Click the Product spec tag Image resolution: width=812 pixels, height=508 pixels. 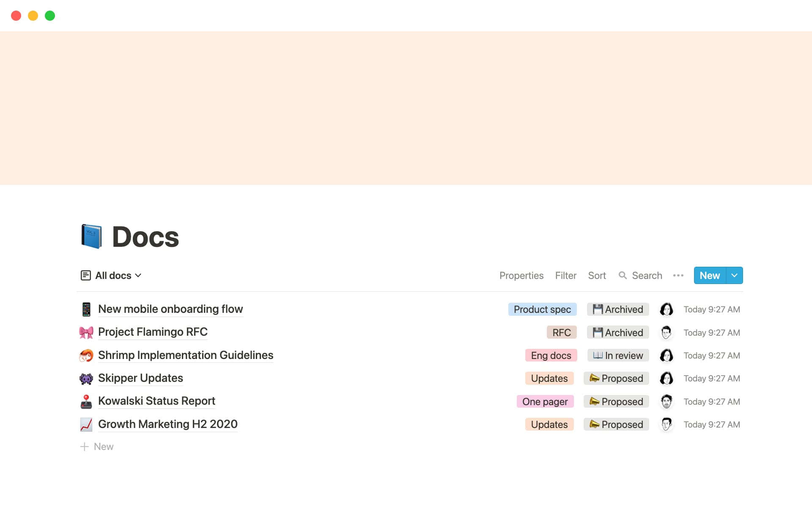point(542,309)
